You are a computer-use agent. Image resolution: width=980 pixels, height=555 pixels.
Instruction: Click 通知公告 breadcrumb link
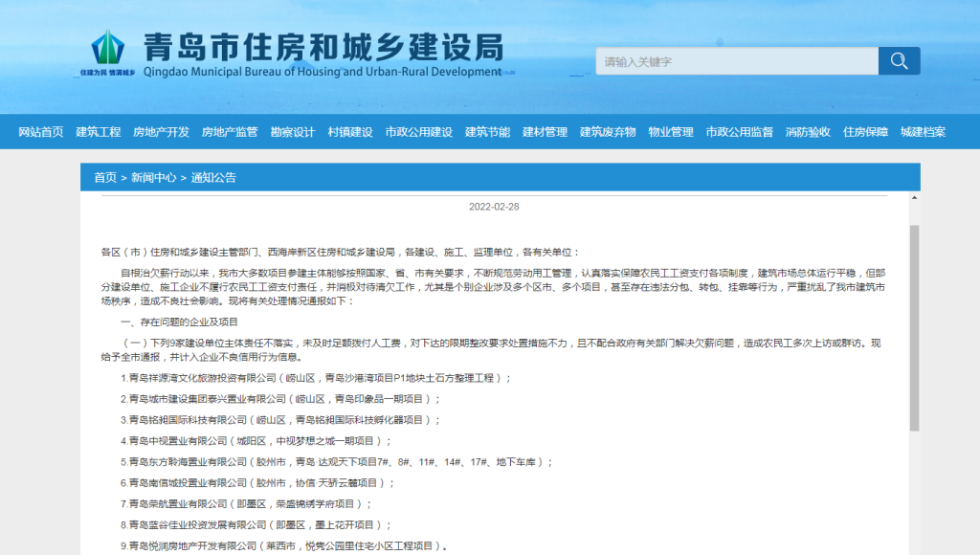pyautogui.click(x=213, y=177)
